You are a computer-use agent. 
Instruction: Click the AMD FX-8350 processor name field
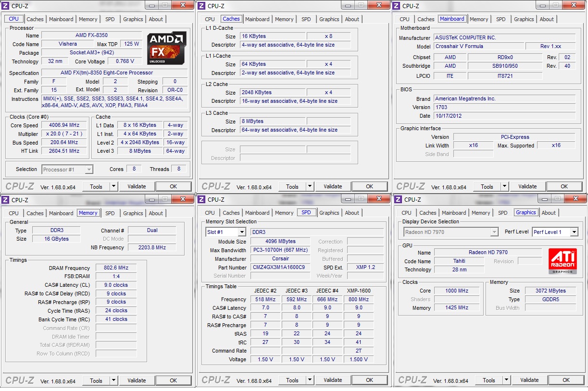click(91, 36)
